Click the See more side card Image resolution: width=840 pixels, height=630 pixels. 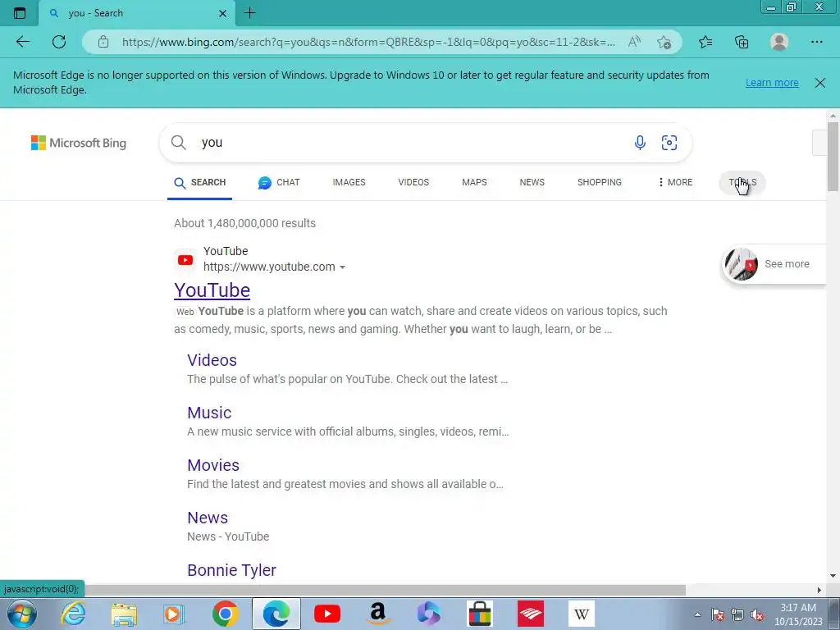click(774, 263)
